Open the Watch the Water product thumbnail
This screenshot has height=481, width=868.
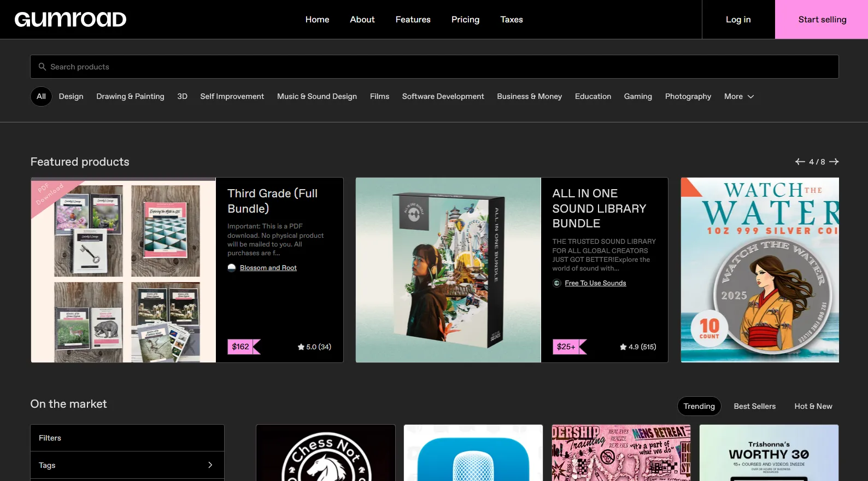[759, 270]
